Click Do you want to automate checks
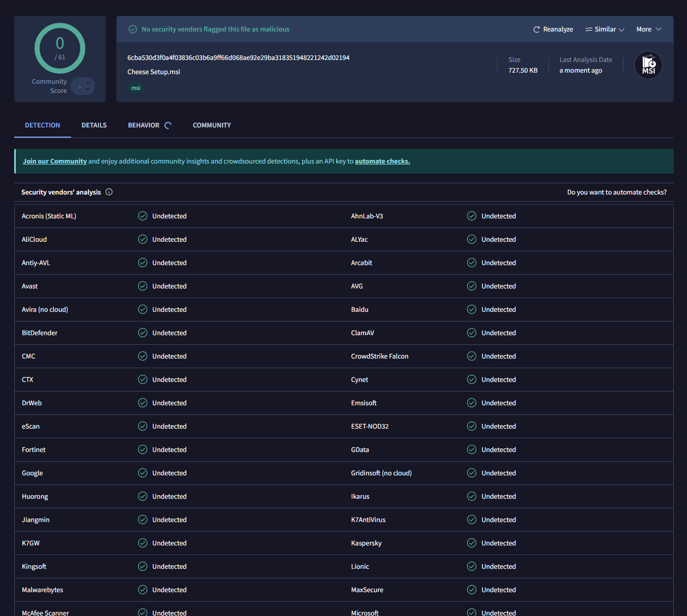This screenshot has width=687, height=616. [x=617, y=192]
